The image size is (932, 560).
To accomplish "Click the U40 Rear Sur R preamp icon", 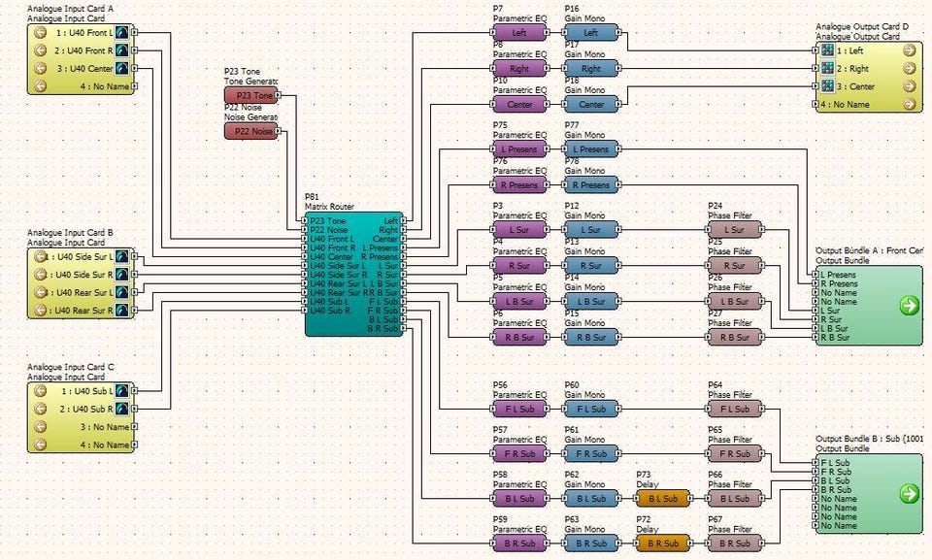I will tap(122, 311).
